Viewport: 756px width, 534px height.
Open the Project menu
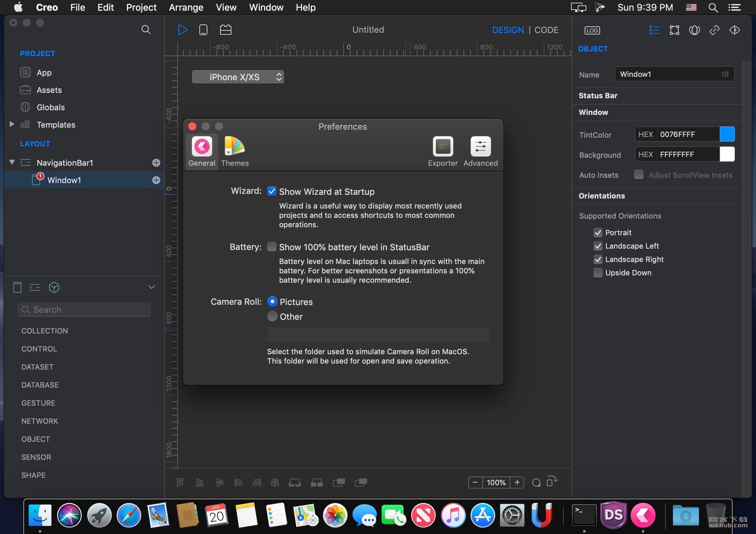pyautogui.click(x=141, y=7)
